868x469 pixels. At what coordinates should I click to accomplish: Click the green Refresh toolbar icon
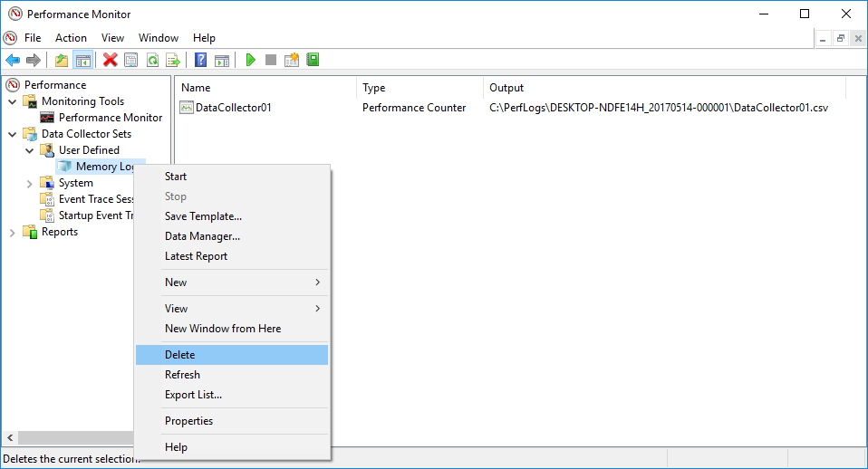[152, 60]
